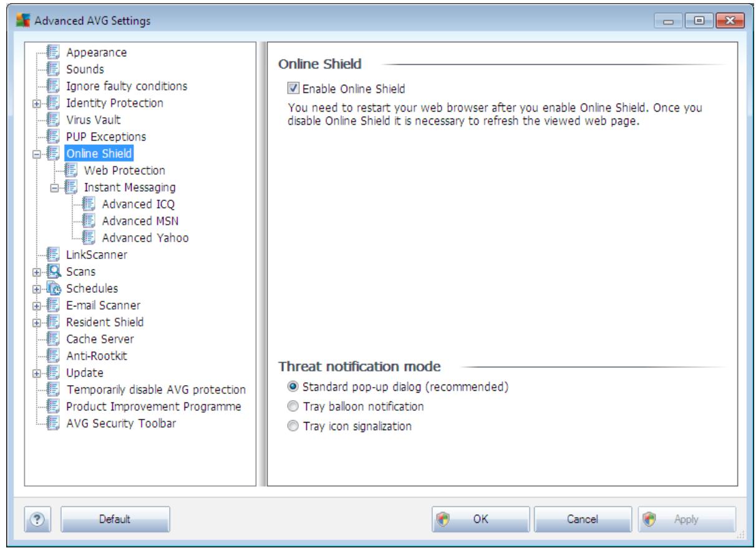Open Product Improvement Programme page
The width and height of the screenshot is (756, 548).
coord(153,406)
